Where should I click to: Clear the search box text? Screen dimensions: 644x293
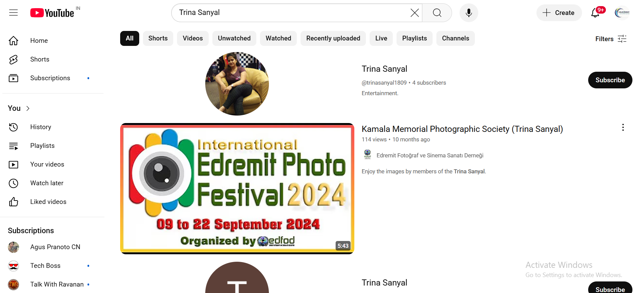click(414, 13)
